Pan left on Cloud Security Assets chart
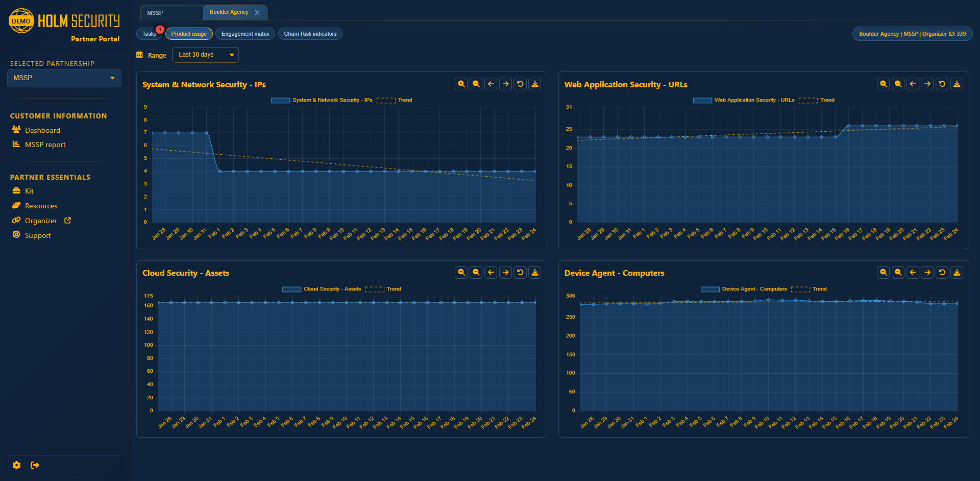The height and width of the screenshot is (481, 980). click(x=491, y=273)
